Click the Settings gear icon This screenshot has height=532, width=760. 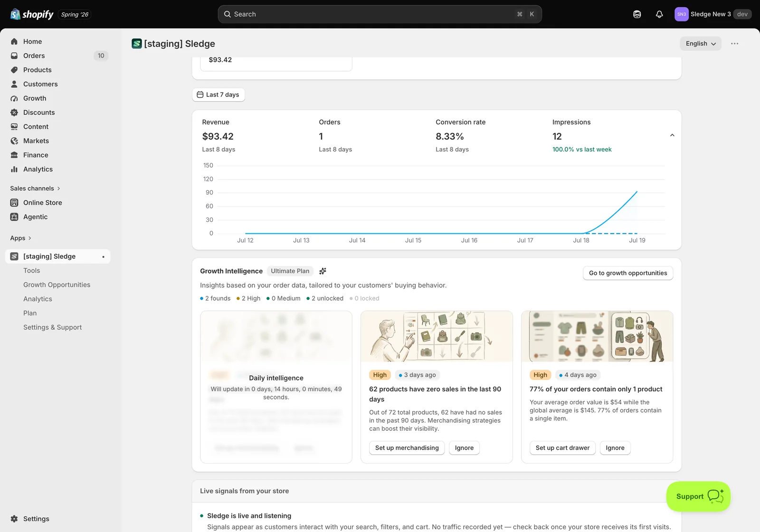pos(14,519)
